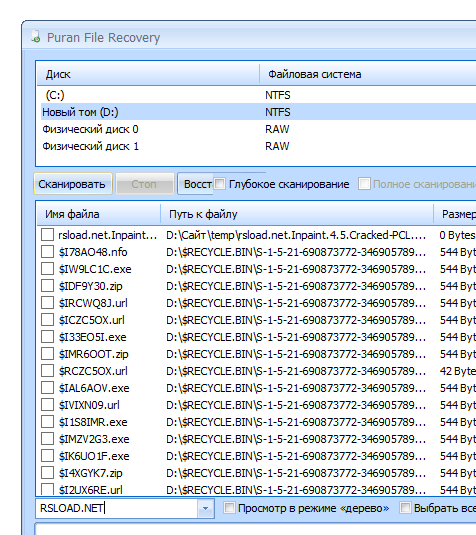The width and height of the screenshot is (476, 535).
Task: Check the $IMR6OOT.zip file checkbox
Action: coord(47,354)
